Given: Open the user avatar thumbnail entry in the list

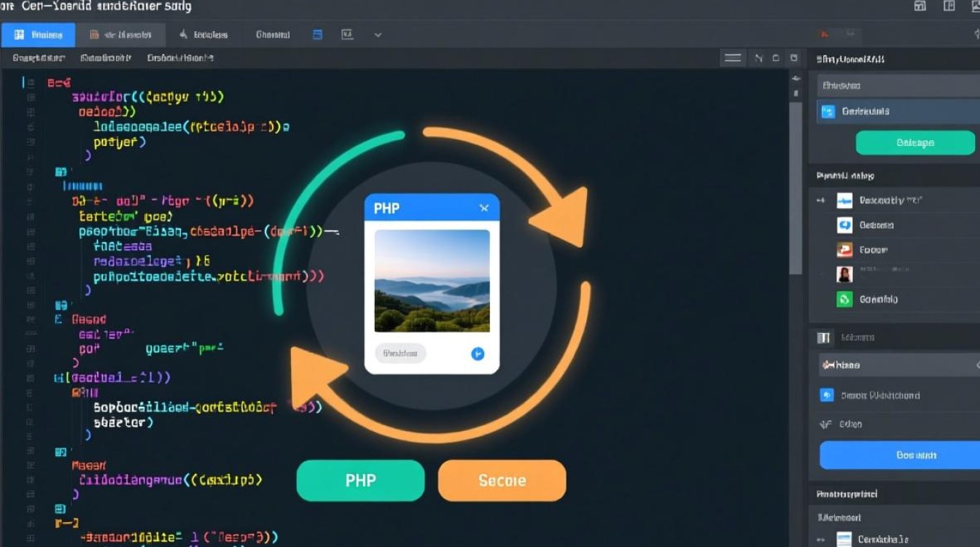Looking at the screenshot, I should coord(844,274).
